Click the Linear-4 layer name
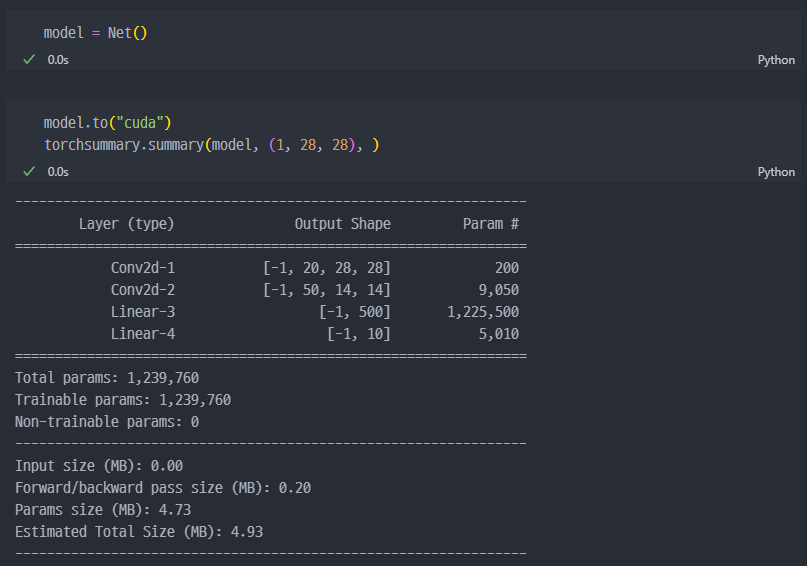The image size is (807, 566). [143, 334]
